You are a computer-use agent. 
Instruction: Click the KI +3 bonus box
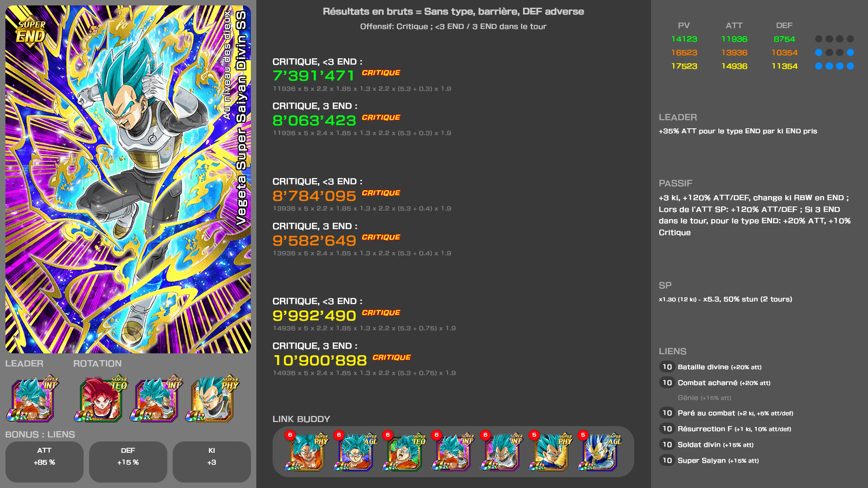click(212, 462)
